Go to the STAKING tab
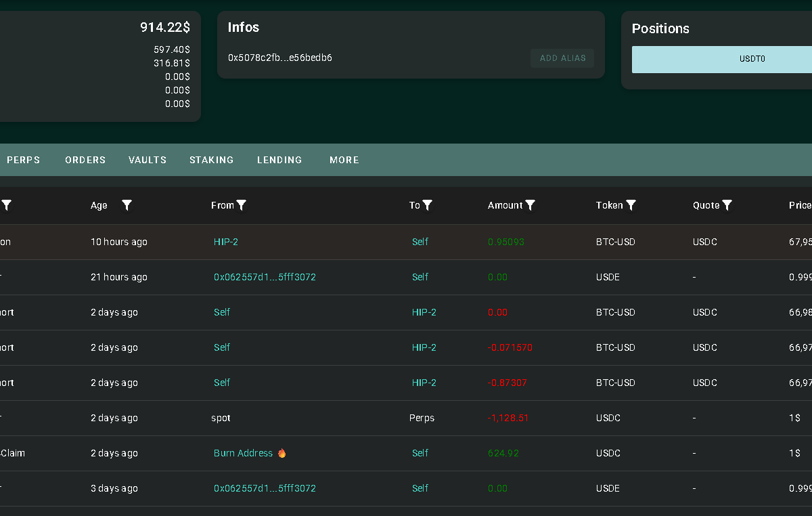The image size is (812, 516). [x=211, y=160]
